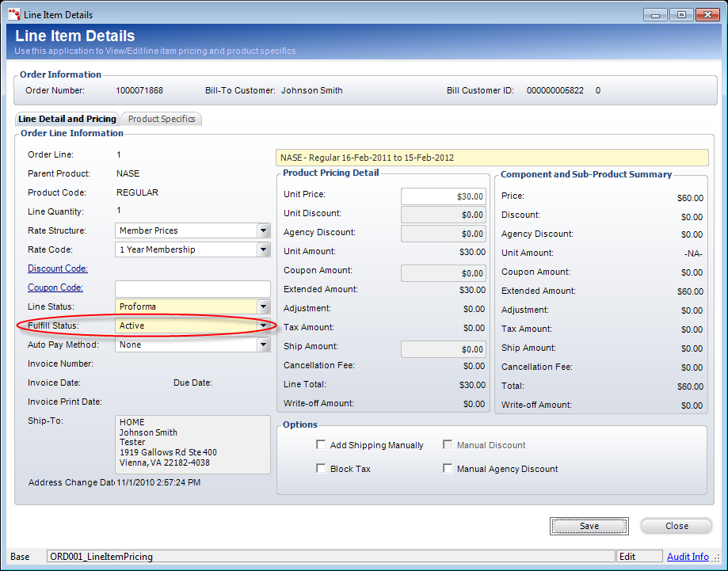Open the Line Status dropdown
This screenshot has width=728, height=571.
263,306
